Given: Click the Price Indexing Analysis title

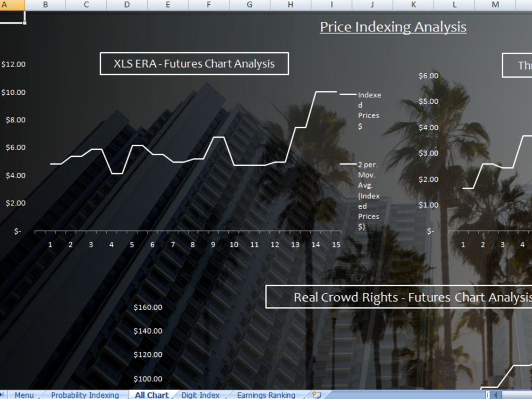Looking at the screenshot, I should click(393, 27).
